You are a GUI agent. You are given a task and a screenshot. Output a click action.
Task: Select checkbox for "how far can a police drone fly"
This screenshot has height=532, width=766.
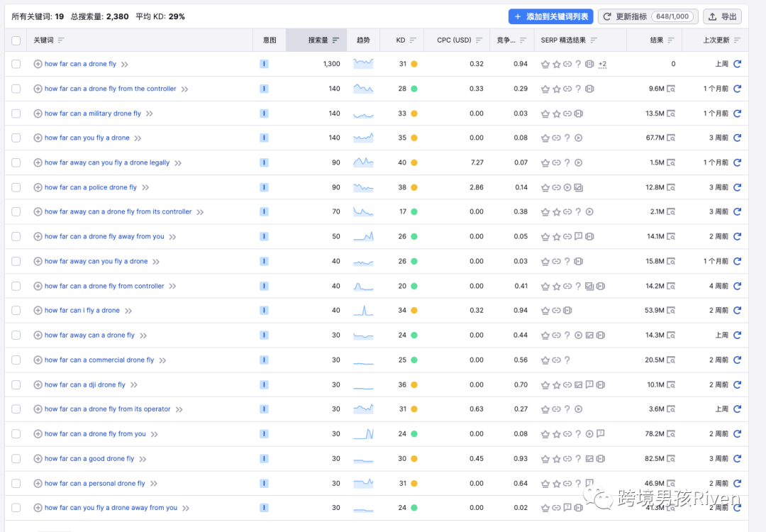click(16, 187)
